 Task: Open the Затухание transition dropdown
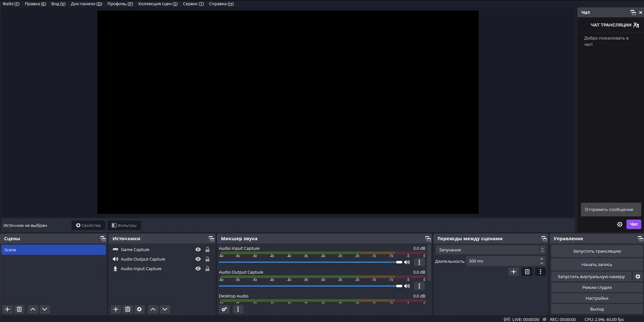coord(491,250)
